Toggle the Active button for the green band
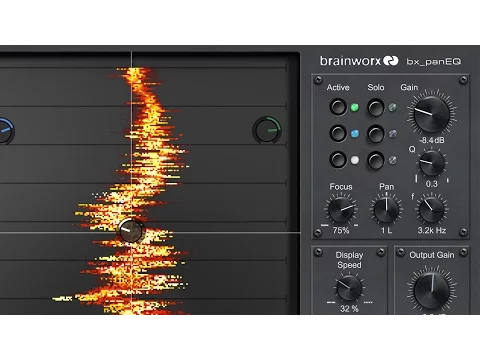Viewport: 480px width, 360px height. [338, 107]
